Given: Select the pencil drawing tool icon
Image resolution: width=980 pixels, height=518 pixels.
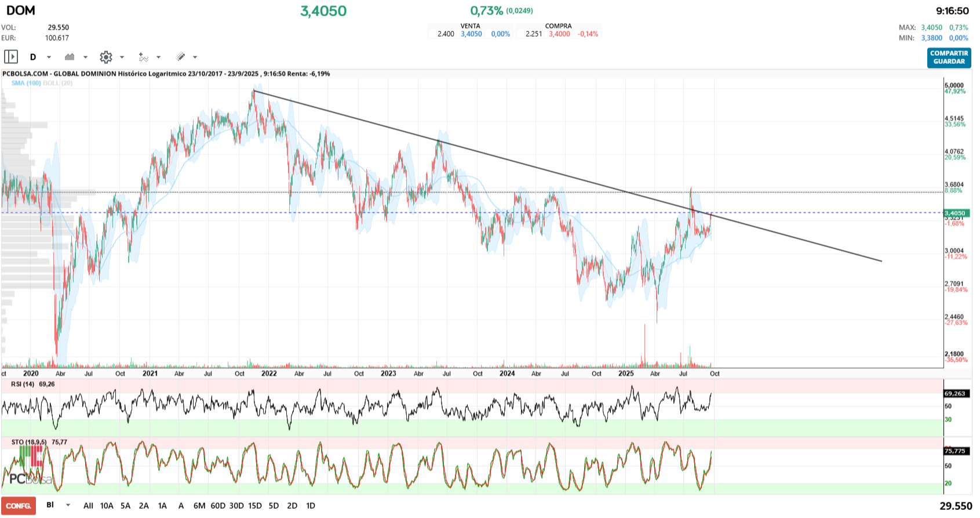Looking at the screenshot, I should [x=181, y=57].
